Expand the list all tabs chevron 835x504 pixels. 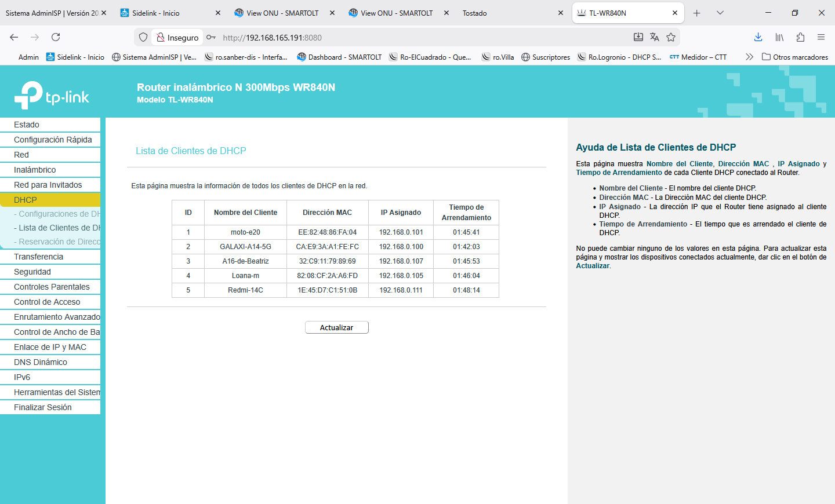pyautogui.click(x=720, y=13)
